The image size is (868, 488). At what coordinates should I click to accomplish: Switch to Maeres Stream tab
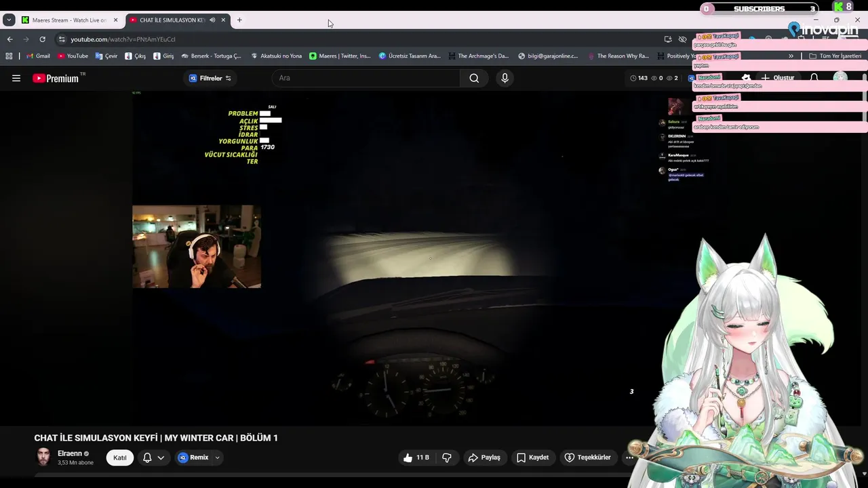click(65, 20)
